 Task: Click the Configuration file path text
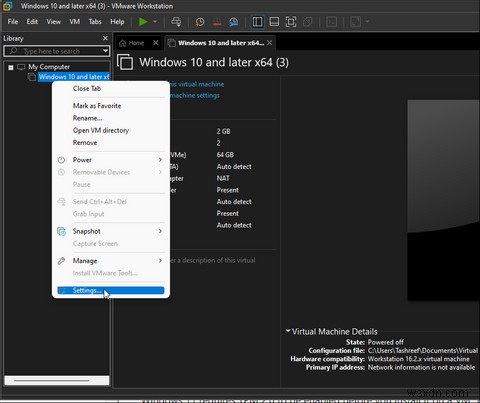coord(423,351)
